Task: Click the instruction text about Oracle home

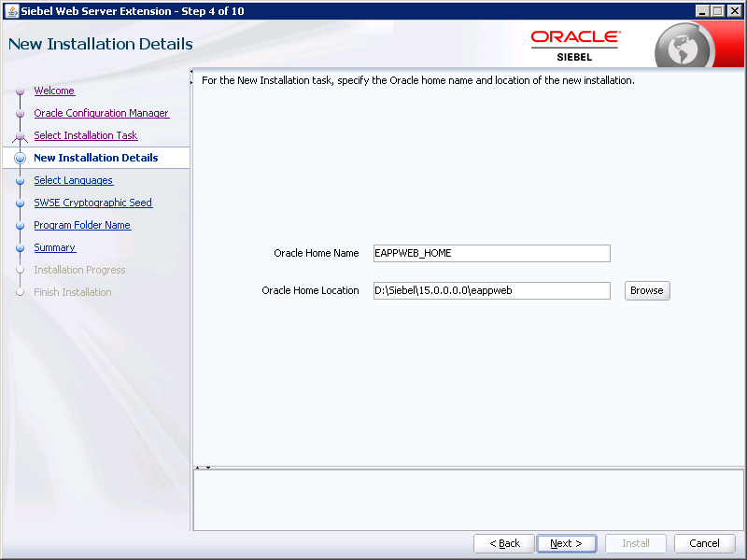Action: [x=417, y=80]
